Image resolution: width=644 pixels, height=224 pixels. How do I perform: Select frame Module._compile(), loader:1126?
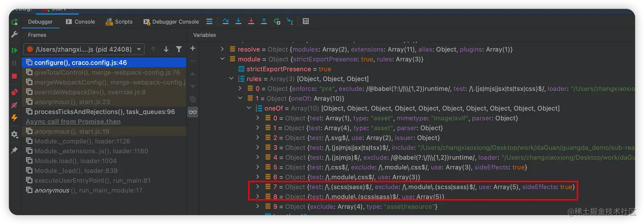click(x=104, y=141)
